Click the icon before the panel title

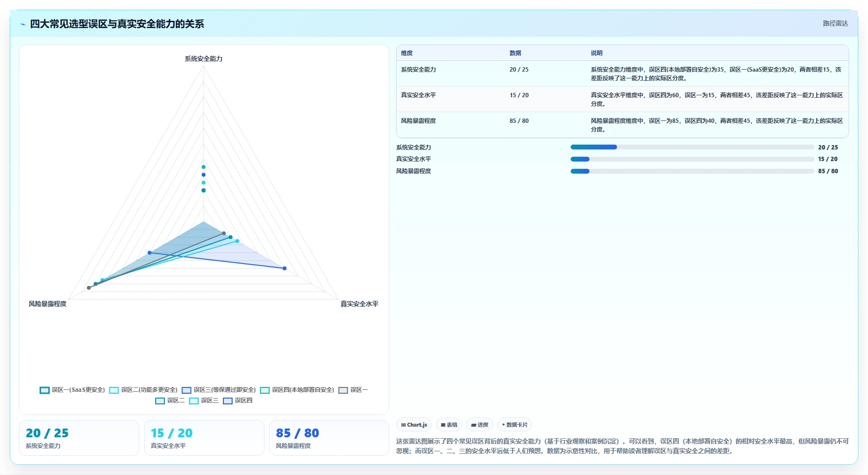point(23,24)
